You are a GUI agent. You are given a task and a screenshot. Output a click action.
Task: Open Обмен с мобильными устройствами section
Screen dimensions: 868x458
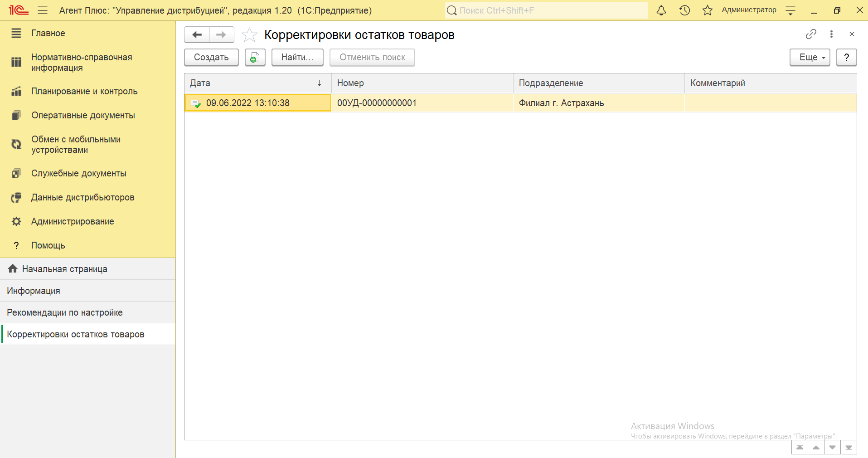pos(76,145)
